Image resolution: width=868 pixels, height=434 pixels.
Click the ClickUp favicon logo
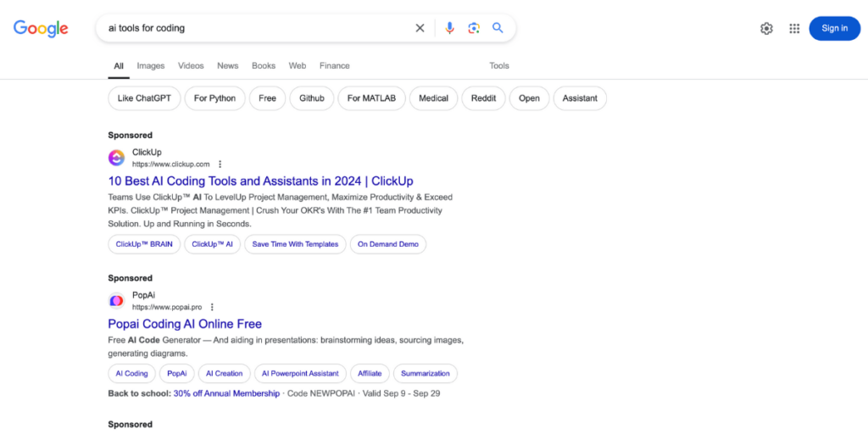(116, 158)
